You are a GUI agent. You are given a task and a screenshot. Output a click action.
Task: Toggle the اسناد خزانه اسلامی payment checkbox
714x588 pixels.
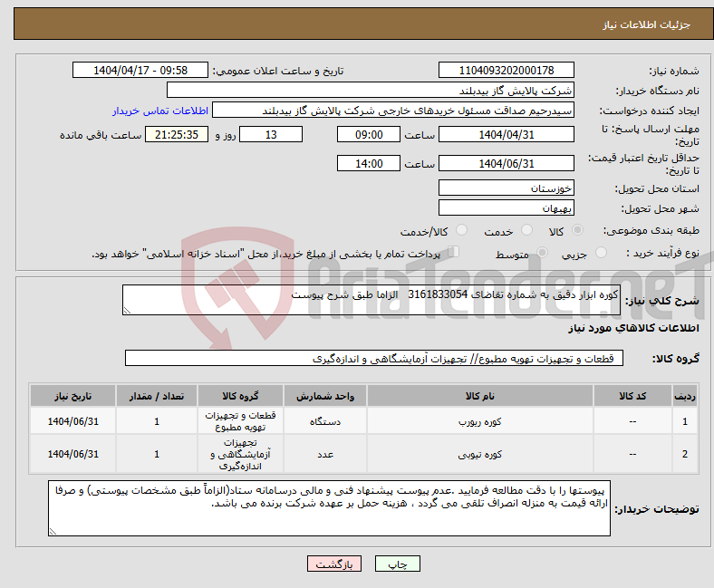(x=454, y=252)
